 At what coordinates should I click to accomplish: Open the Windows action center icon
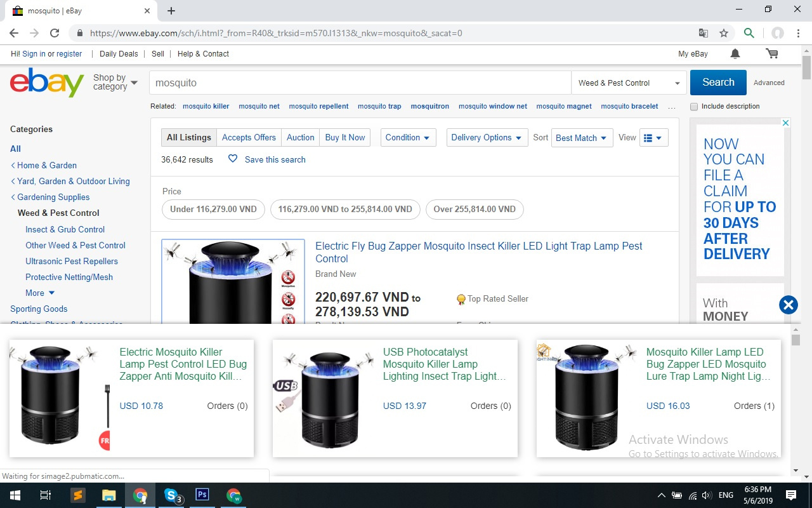(791, 495)
